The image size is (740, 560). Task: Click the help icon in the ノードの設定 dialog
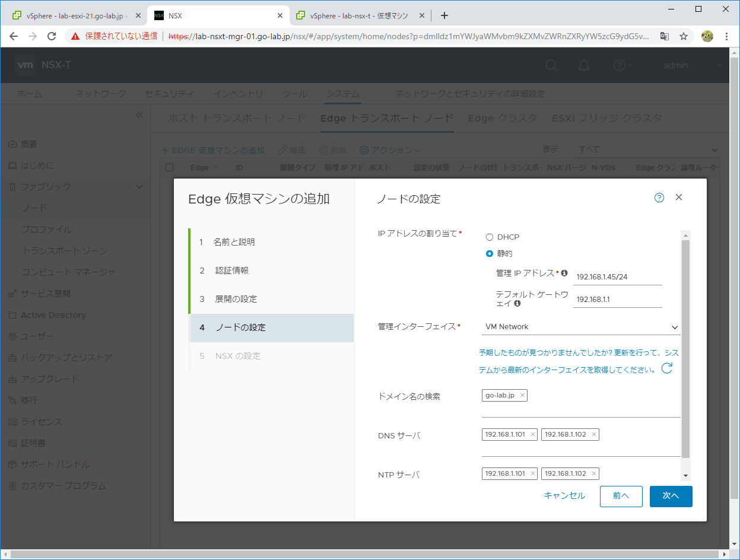659,198
